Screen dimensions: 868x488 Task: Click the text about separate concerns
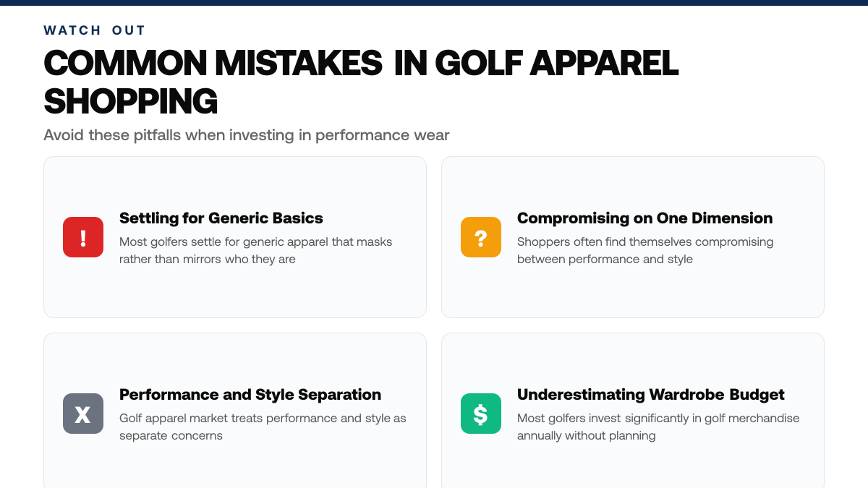click(x=263, y=427)
